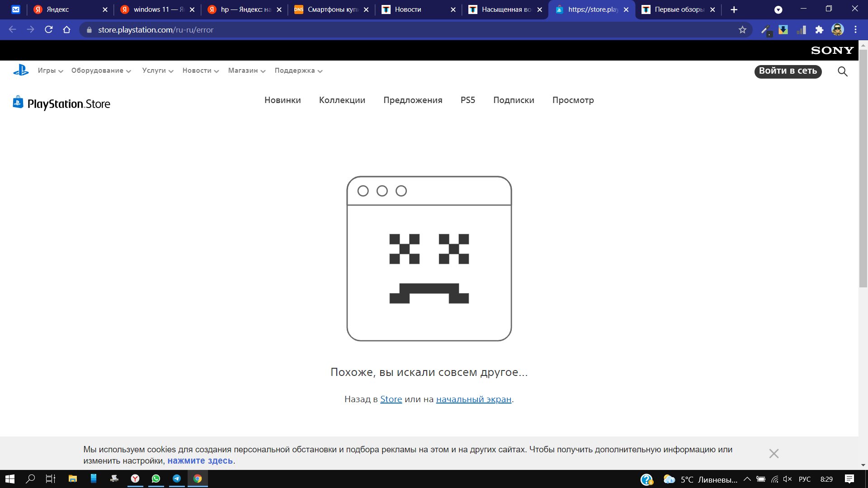This screenshot has height=488, width=868.
Task: Go to browser home page icon
Action: 67,30
